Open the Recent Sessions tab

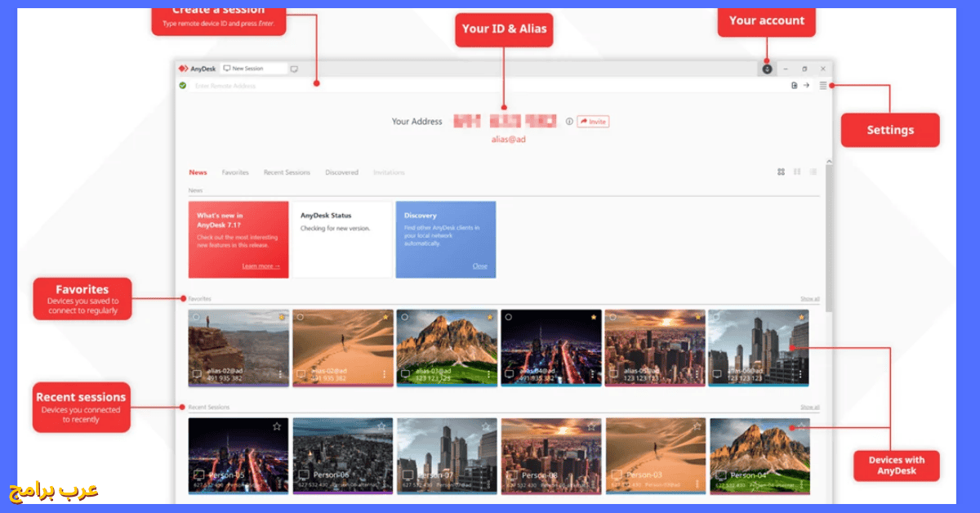pyautogui.click(x=287, y=172)
